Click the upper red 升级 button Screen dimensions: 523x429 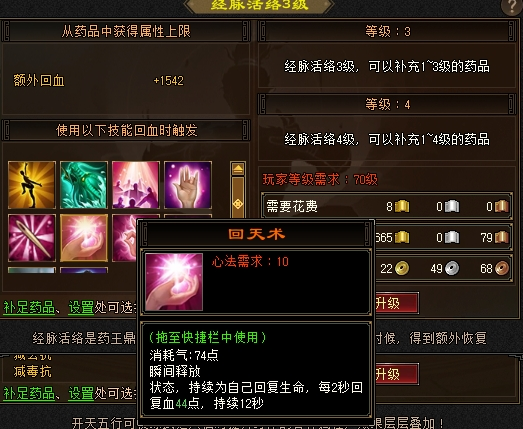396,303
